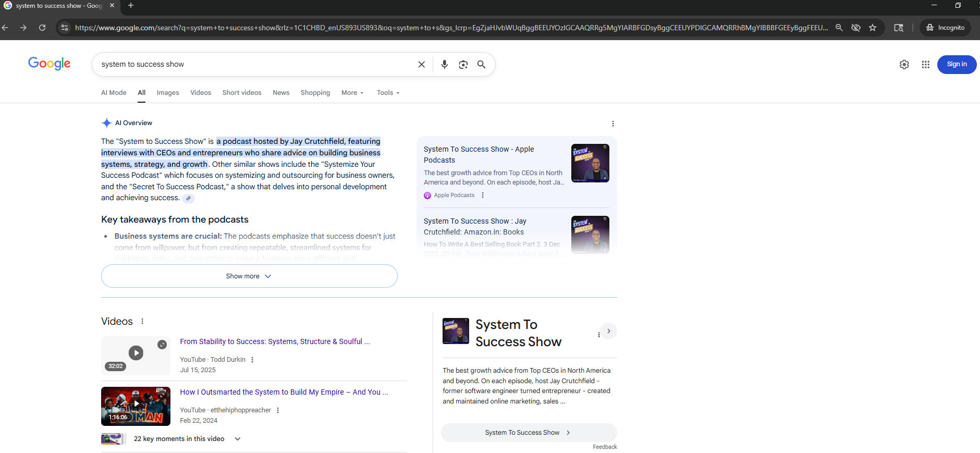This screenshot has width=980, height=453.
Task: Open AI Overview three-dot options menu
Action: [612, 124]
